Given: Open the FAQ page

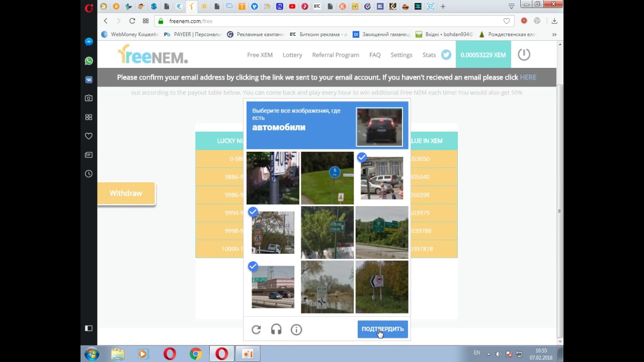Looking at the screenshot, I should point(375,55).
